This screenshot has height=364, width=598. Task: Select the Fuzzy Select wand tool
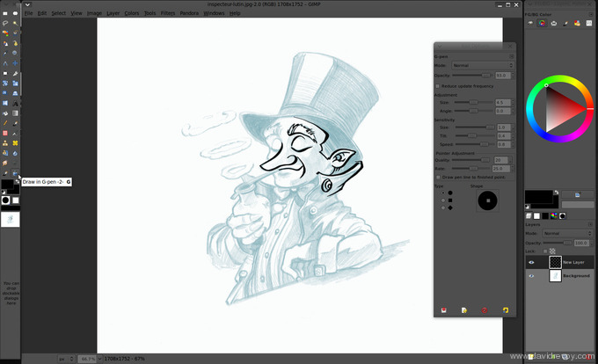click(15, 23)
